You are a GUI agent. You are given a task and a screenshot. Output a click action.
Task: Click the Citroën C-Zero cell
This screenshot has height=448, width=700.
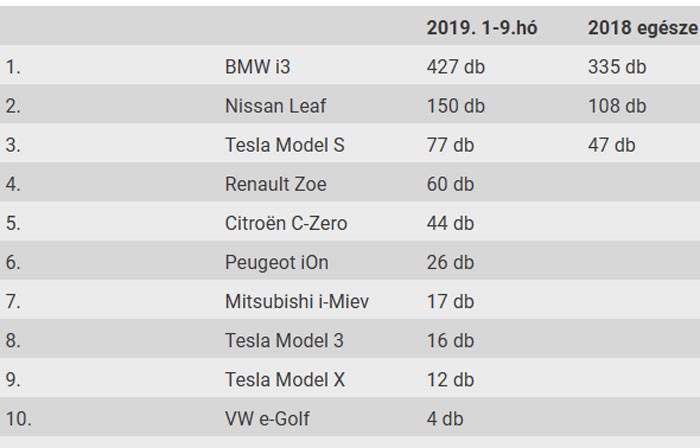(x=286, y=223)
